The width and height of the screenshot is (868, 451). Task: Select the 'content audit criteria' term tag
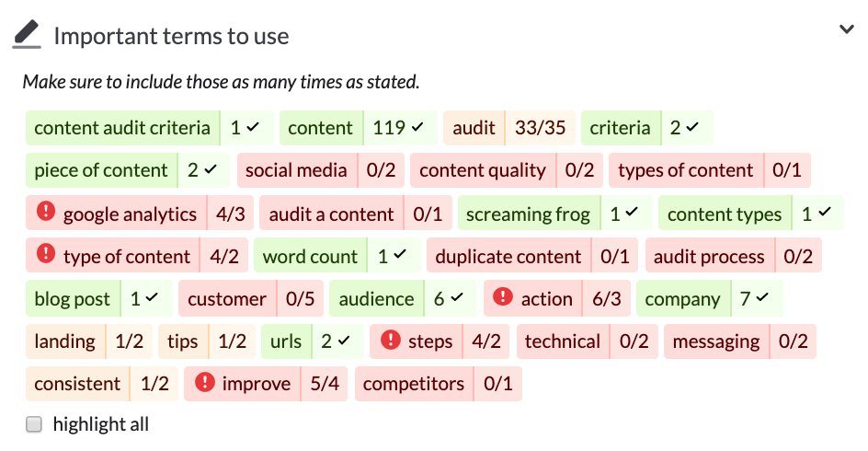[x=122, y=128]
